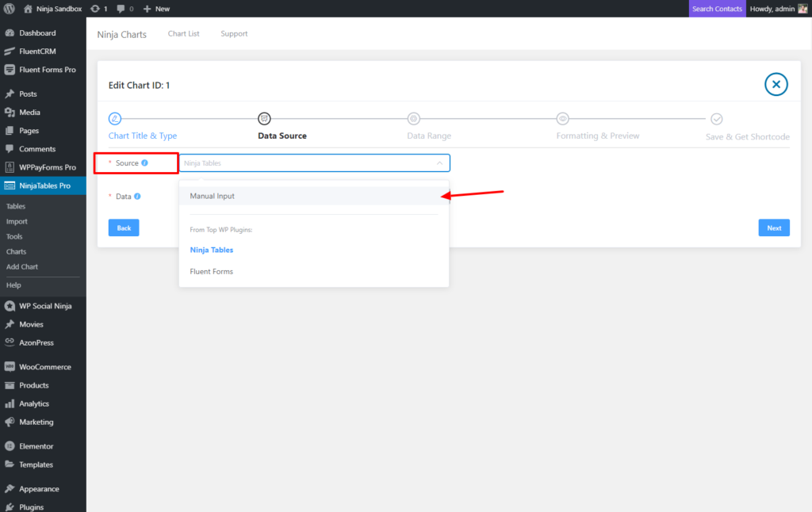Click the Save & Get Shortcode checkmark icon
812x512 pixels.
coord(716,119)
